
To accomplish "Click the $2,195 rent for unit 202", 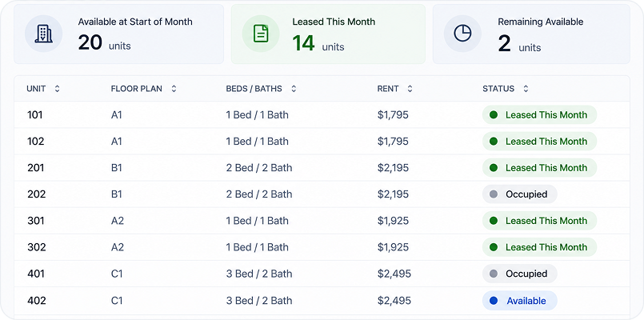I will tap(393, 194).
